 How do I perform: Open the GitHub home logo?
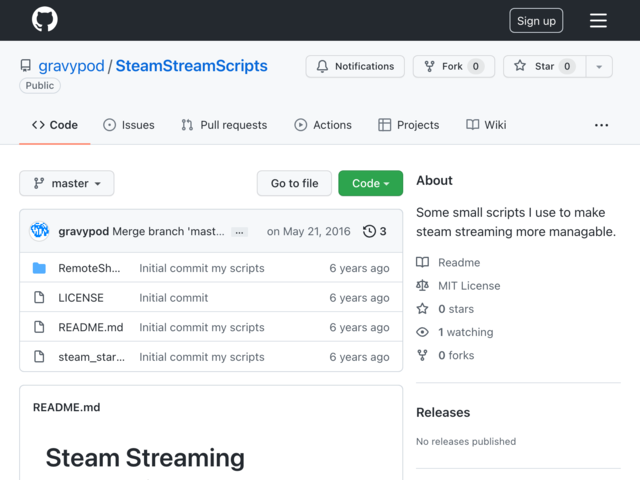(44, 19)
